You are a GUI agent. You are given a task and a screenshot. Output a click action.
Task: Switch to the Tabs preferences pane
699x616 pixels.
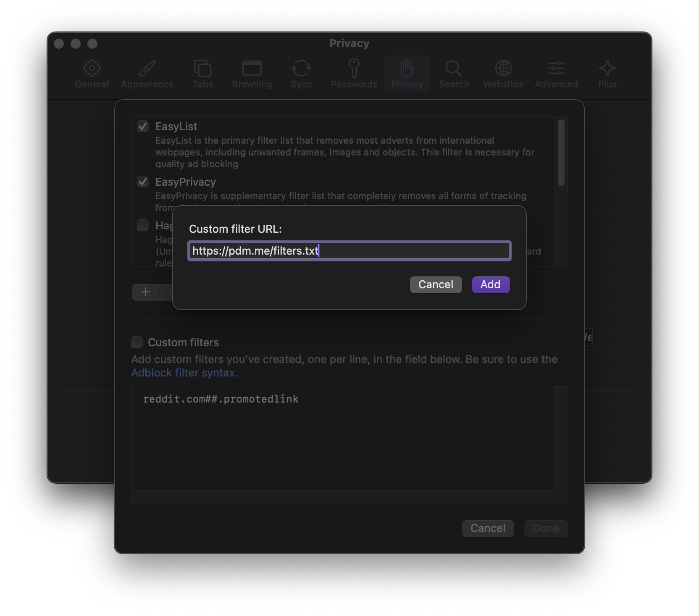coord(202,74)
